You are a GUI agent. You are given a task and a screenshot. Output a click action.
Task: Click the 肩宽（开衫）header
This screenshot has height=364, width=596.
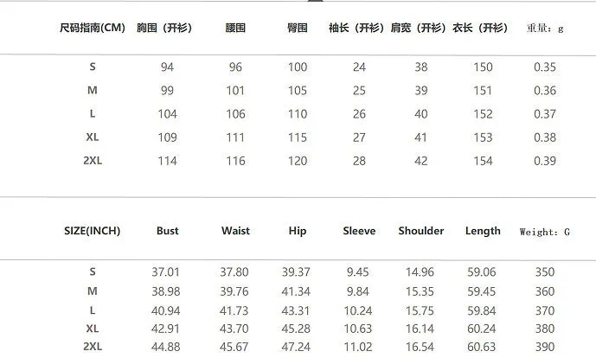[418, 28]
